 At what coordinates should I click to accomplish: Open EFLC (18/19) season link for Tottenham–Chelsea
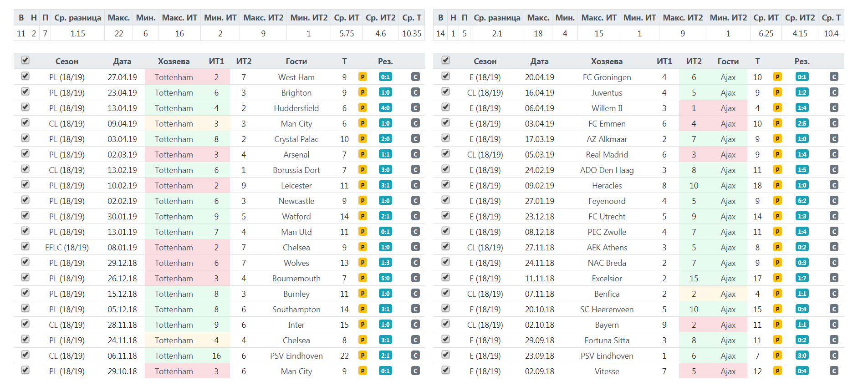coord(67,248)
